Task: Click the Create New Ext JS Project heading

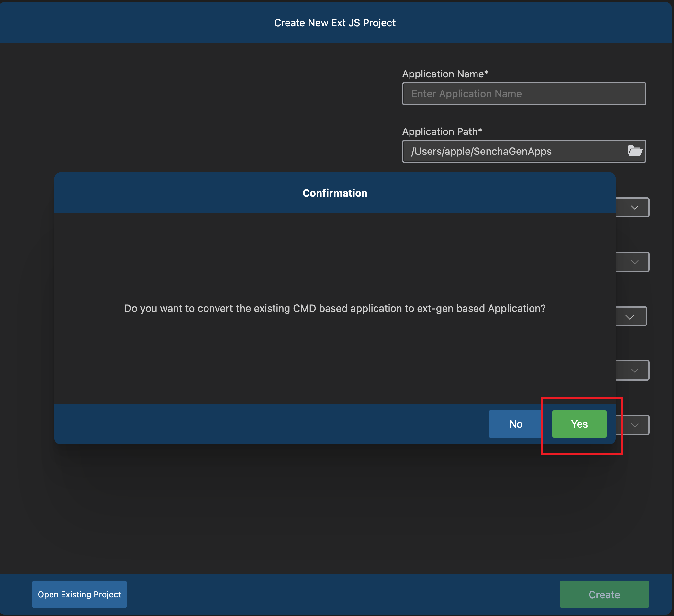Action: (335, 23)
